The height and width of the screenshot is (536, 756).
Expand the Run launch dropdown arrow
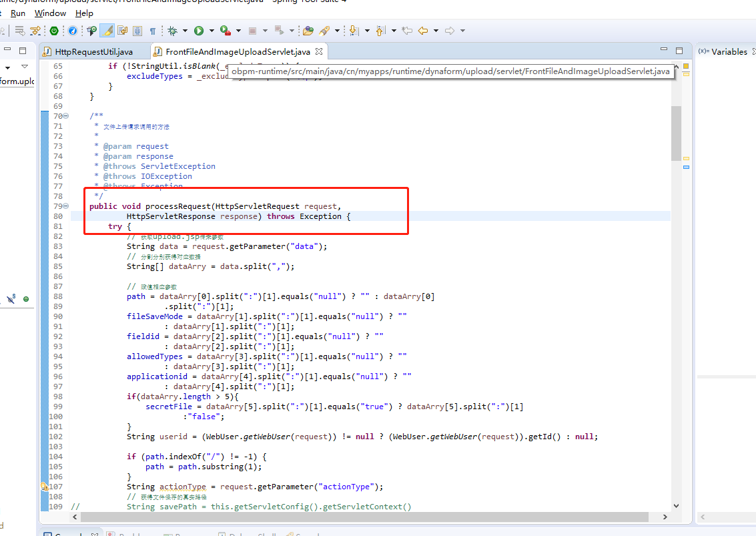coord(212,31)
